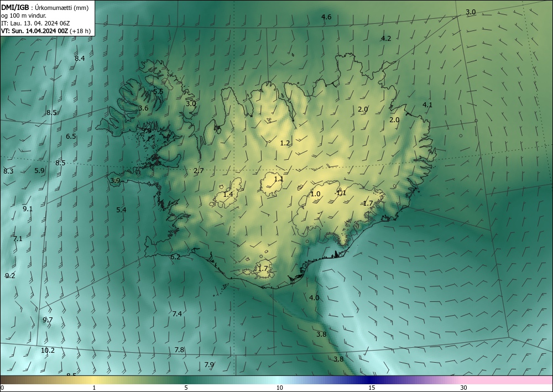Click the title text 'DMI/IGB : Úrkomumætti (mm)'
Screen dimensions: 553x392
point(45,7)
